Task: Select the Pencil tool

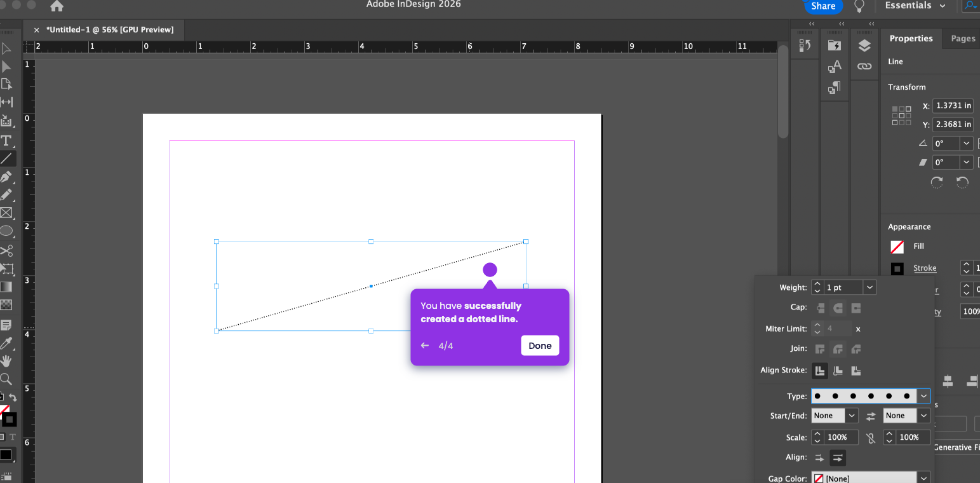Action: click(6, 195)
